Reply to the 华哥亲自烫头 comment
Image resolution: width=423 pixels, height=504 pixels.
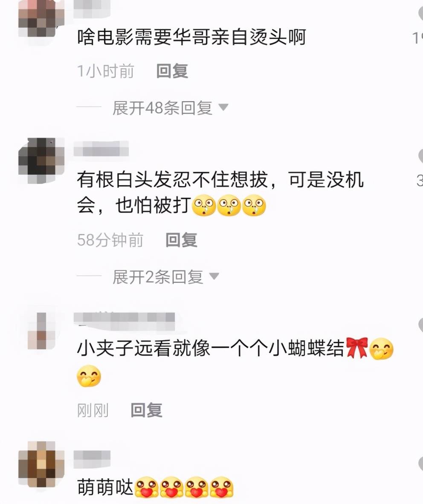pos(172,71)
